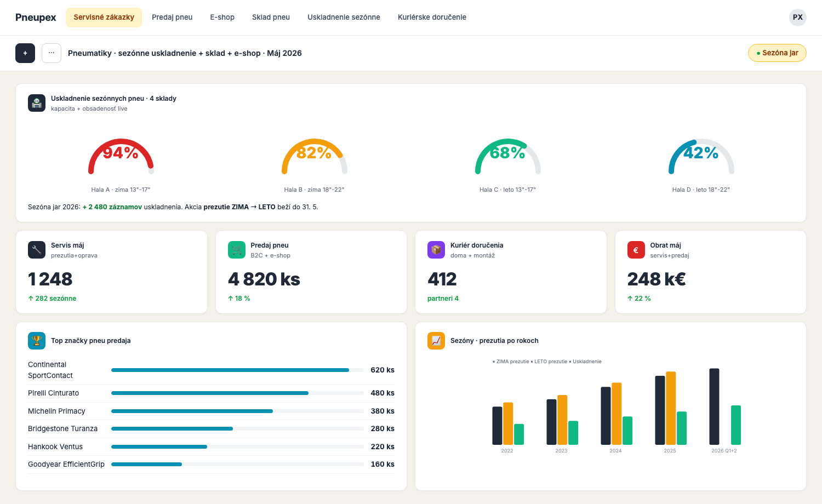Click the 94% gauge for Hala A
The height and width of the screenshot is (504, 822).
pos(121,155)
